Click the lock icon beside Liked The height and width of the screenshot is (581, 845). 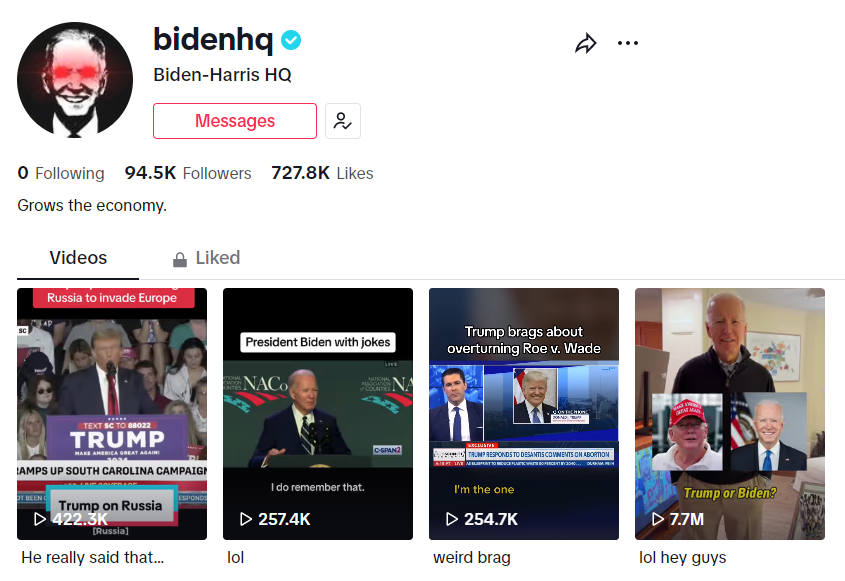point(180,259)
